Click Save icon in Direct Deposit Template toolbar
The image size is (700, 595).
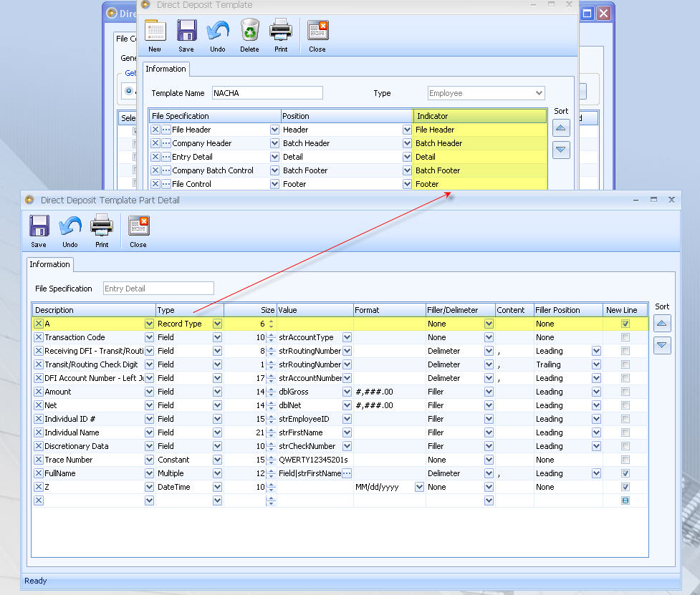186,32
